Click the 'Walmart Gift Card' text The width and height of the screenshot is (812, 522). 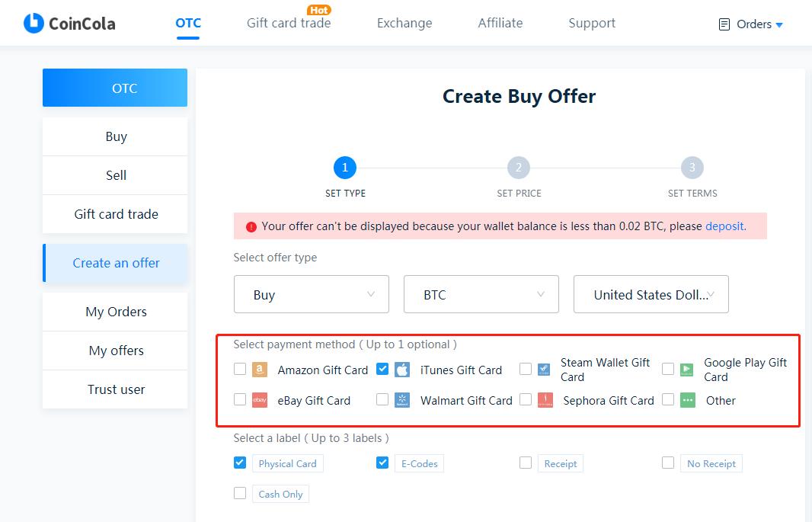pos(466,401)
